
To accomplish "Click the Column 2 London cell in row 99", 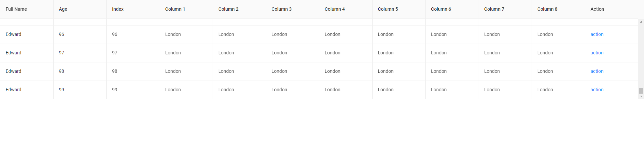I will (226, 90).
